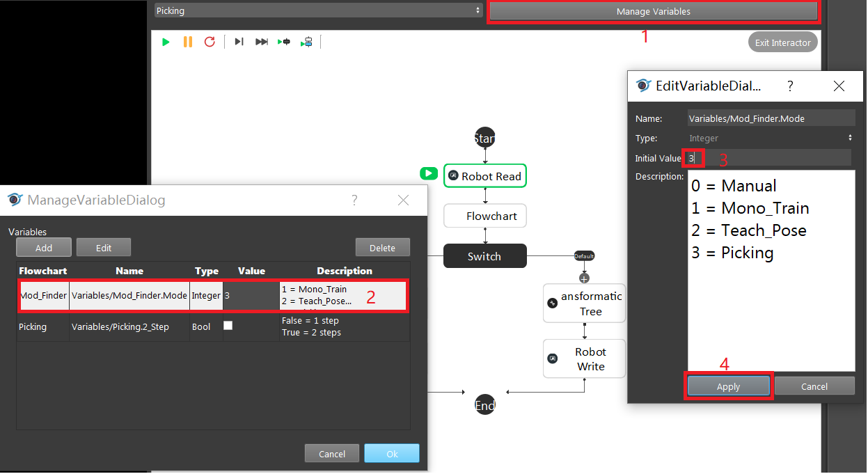Click the Robot Read node's small icon
868x474 pixels.
click(x=453, y=176)
